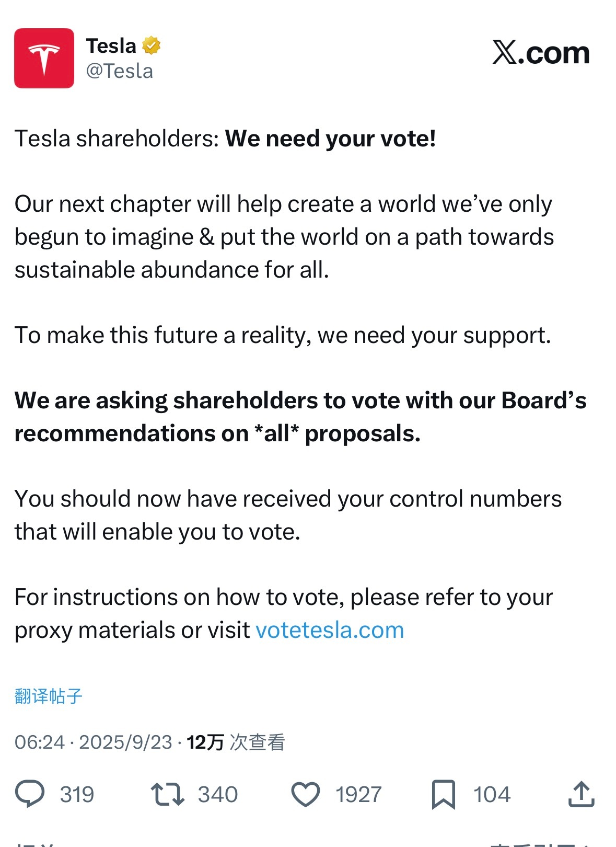Open the votetesla.com link
The image size is (616, 847).
click(330, 630)
